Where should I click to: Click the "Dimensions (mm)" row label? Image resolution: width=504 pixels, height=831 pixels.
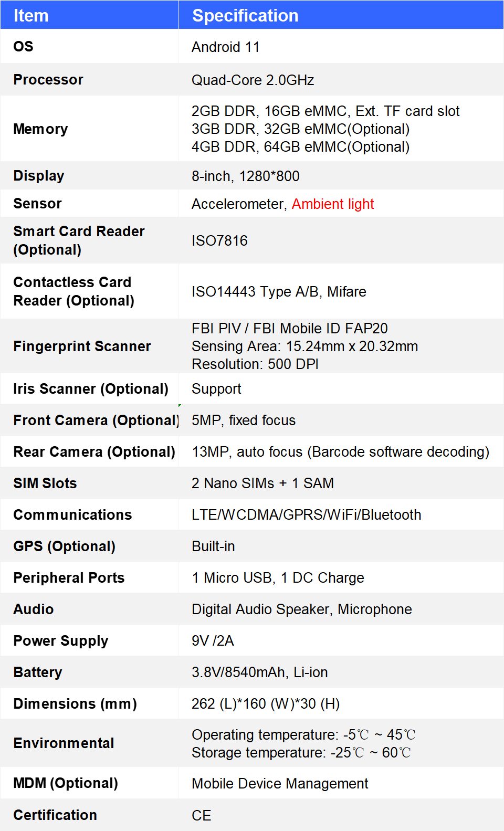point(75,704)
